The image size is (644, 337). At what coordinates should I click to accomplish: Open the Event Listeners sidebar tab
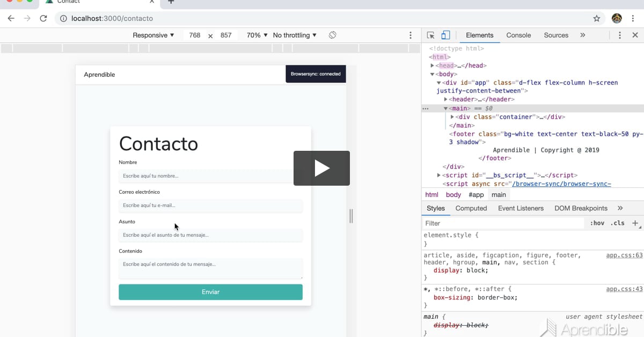(521, 208)
